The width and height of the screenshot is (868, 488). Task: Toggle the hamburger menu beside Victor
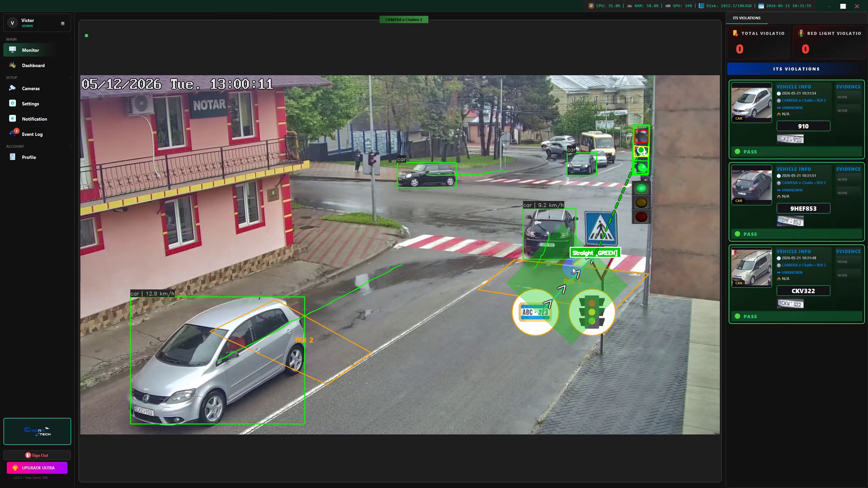[x=63, y=23]
